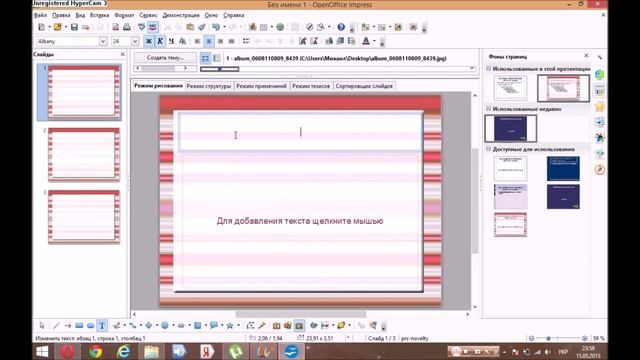
Task: Click the Font Color A icon
Action: point(366,41)
